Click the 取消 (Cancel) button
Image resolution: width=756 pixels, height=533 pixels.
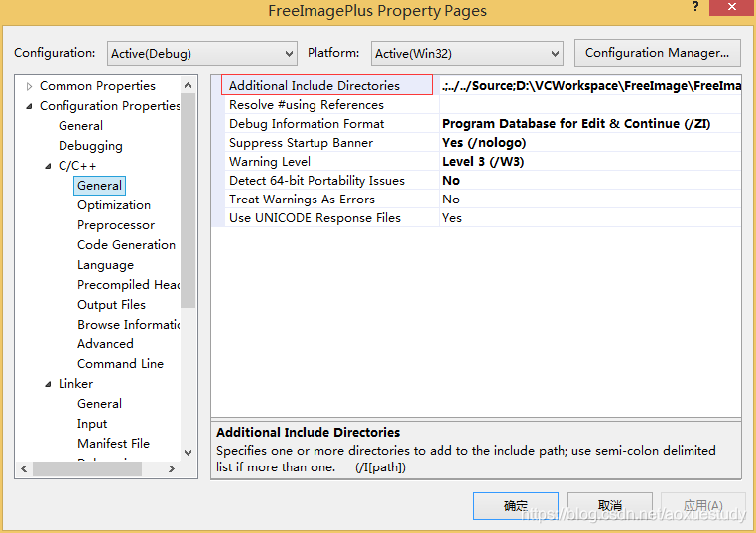tap(610, 506)
